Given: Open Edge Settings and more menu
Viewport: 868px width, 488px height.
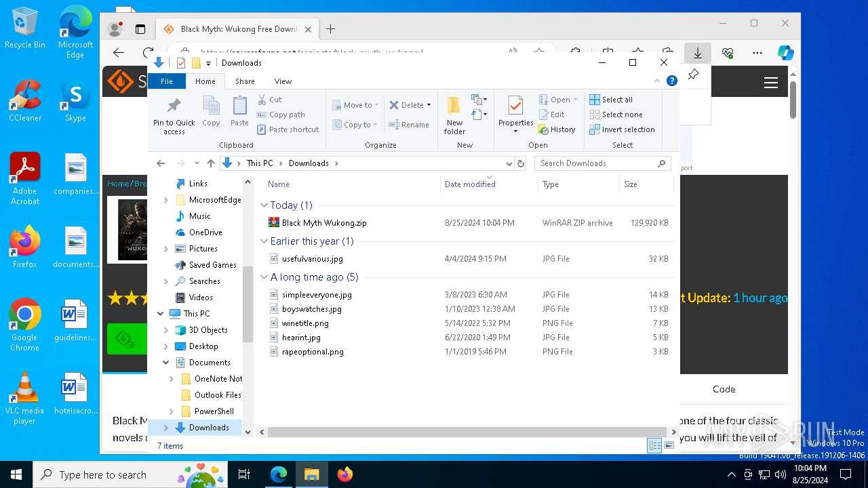Looking at the screenshot, I should (757, 53).
